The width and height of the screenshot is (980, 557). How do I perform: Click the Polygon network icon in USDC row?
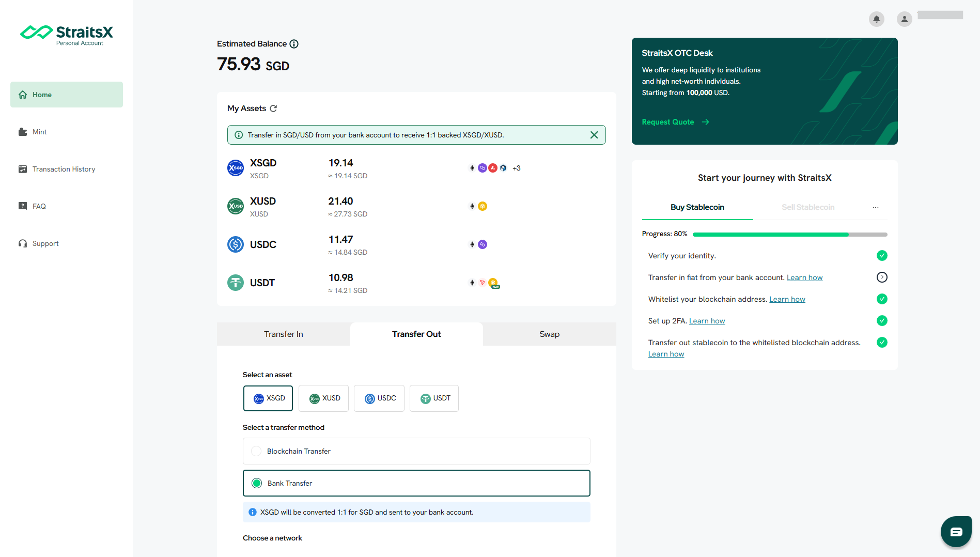[483, 244]
